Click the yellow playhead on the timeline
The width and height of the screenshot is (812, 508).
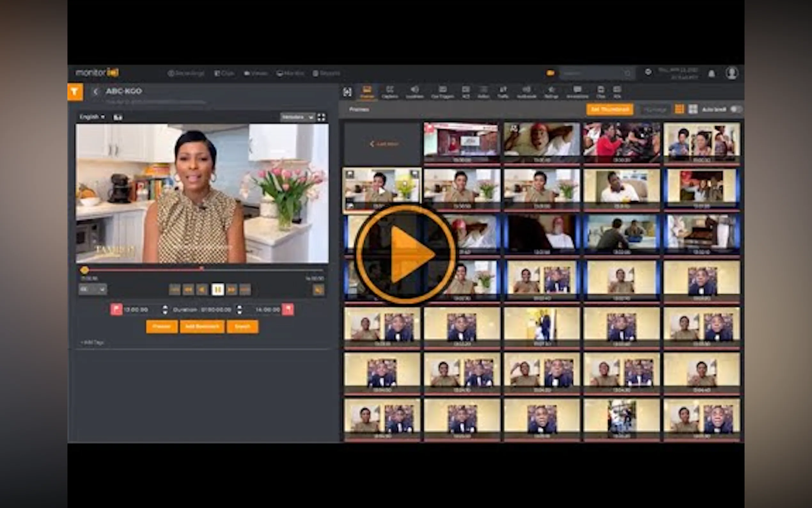coord(84,270)
